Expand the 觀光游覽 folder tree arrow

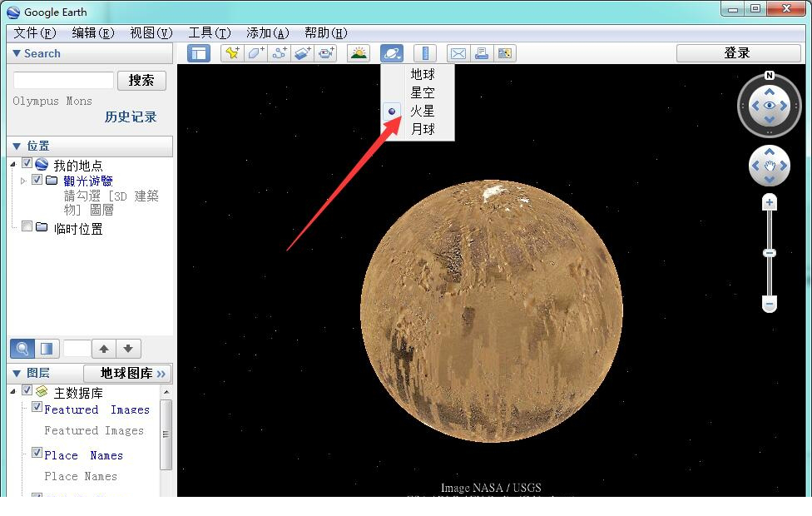(23, 181)
